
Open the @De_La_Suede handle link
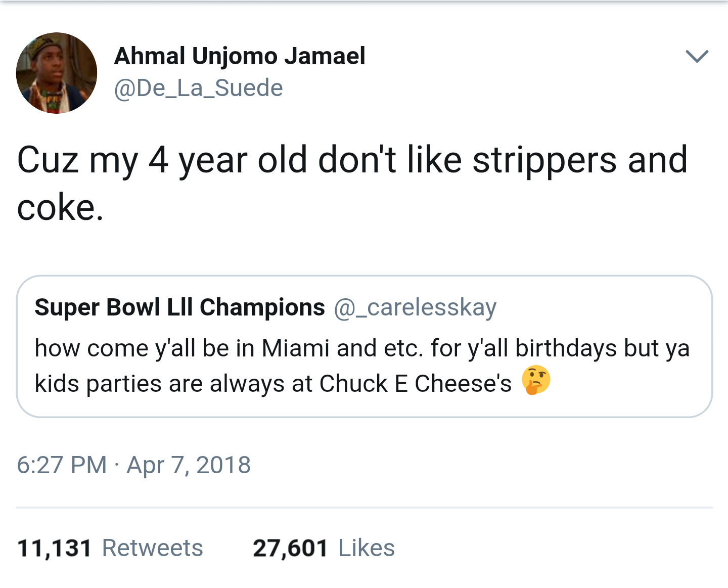pyautogui.click(x=198, y=88)
